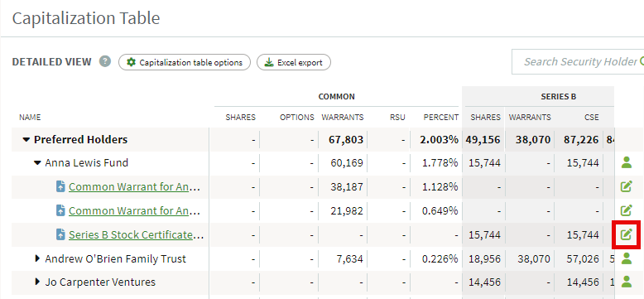Open Capitalization table options

(x=185, y=62)
